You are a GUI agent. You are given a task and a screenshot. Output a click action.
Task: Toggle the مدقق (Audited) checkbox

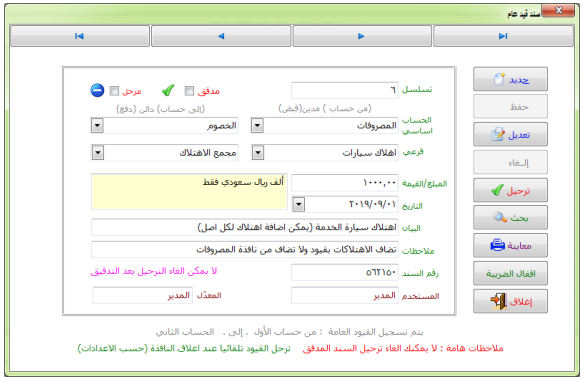pos(189,91)
